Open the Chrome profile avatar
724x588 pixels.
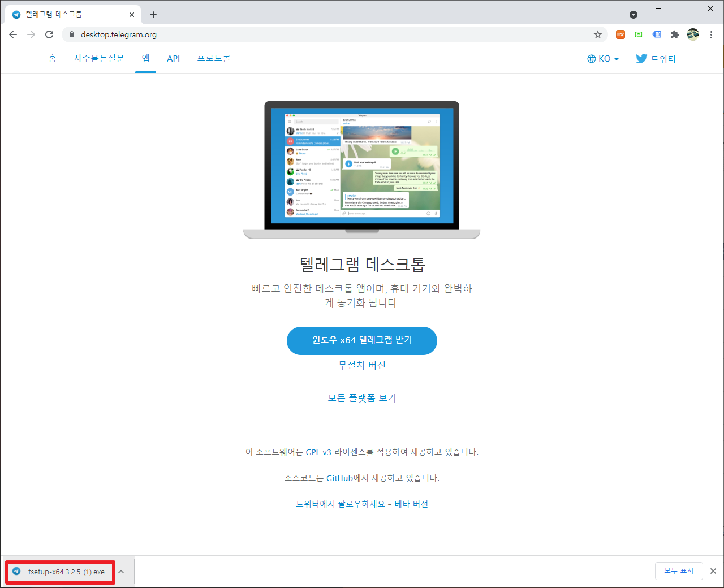[x=693, y=34]
